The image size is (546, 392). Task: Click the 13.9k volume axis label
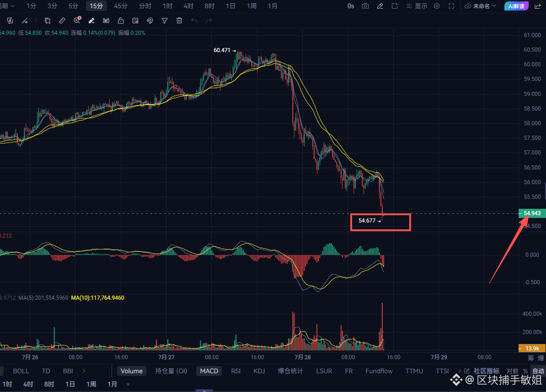click(x=532, y=348)
